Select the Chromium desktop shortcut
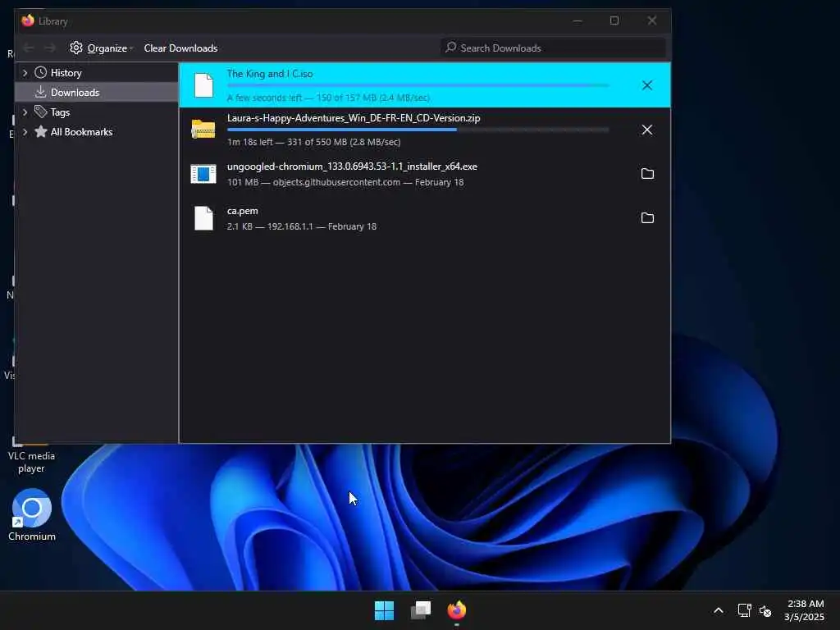Image resolution: width=840 pixels, height=630 pixels. [x=32, y=515]
